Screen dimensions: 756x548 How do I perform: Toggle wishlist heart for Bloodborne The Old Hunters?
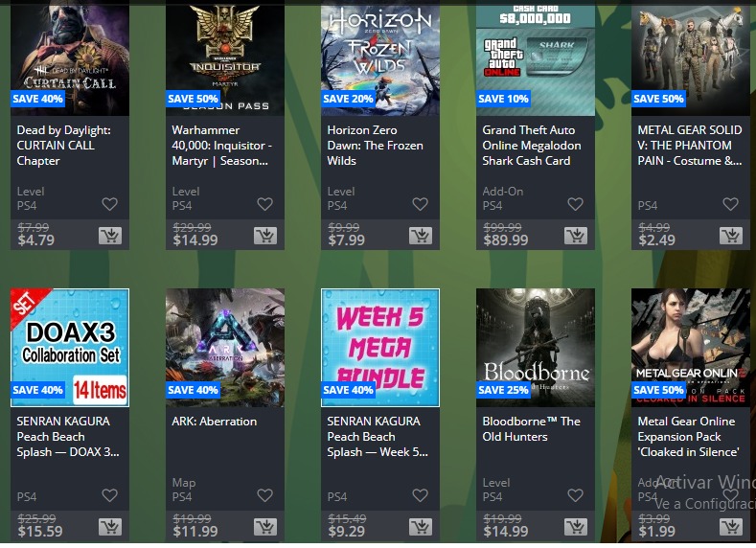[x=576, y=495]
